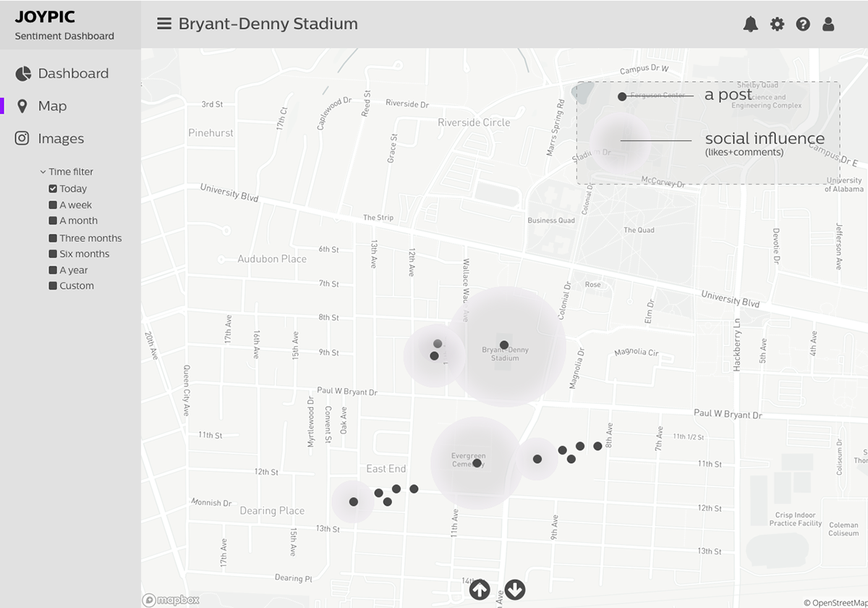
Task: Open the user profile icon
Action: pyautogui.click(x=828, y=24)
